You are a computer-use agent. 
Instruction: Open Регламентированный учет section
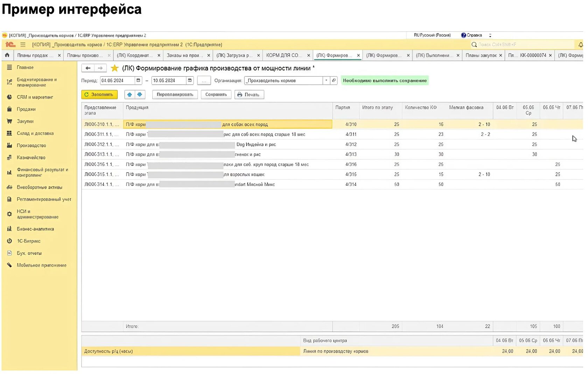[44, 200]
